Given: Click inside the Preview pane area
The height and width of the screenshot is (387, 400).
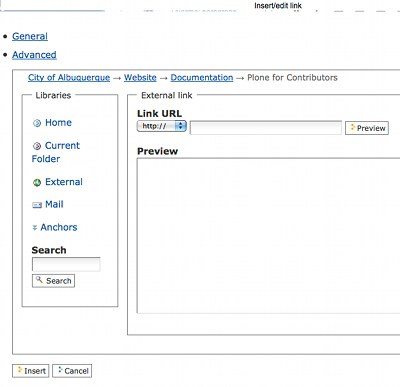Looking at the screenshot, I should tap(268, 236).
